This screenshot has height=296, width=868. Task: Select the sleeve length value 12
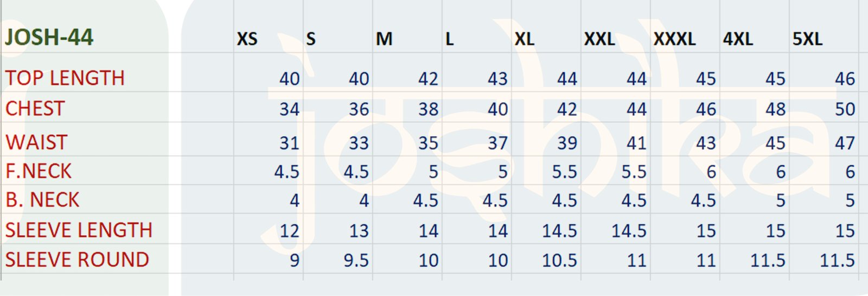[289, 231]
